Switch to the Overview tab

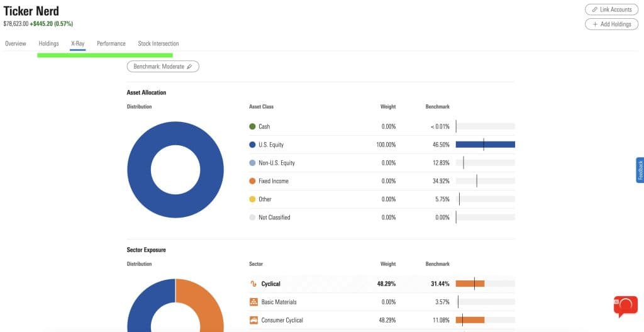pyautogui.click(x=16, y=43)
